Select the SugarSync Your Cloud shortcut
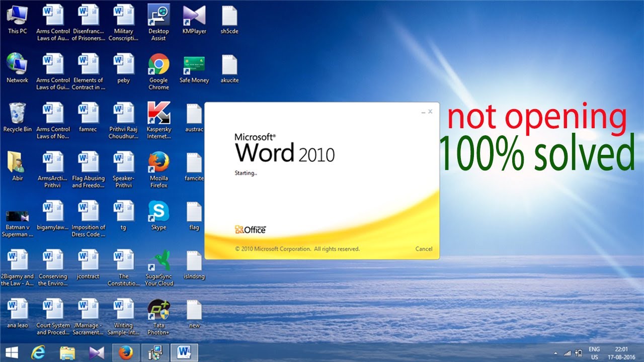 coord(158,268)
